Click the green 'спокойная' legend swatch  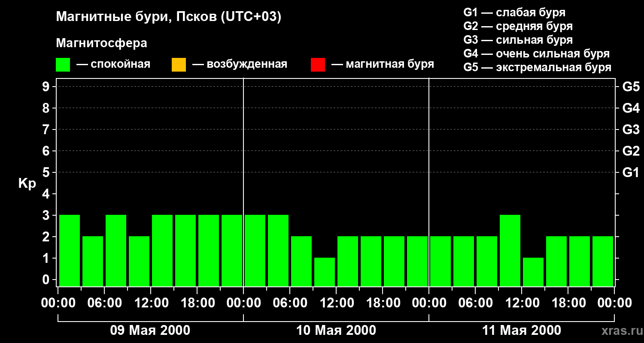(x=63, y=65)
